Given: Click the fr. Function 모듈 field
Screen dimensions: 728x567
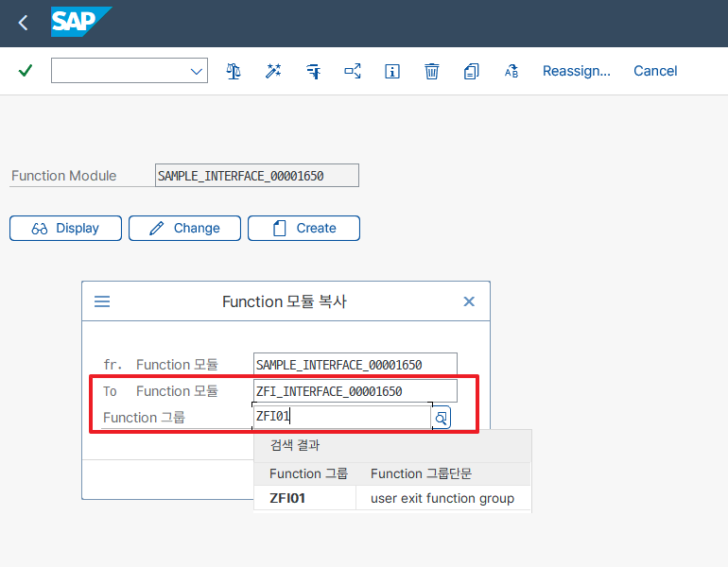Looking at the screenshot, I should pyautogui.click(x=355, y=365).
